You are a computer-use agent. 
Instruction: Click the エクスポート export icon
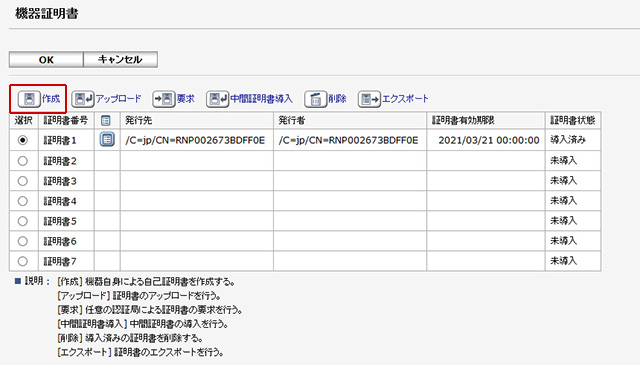(369, 99)
